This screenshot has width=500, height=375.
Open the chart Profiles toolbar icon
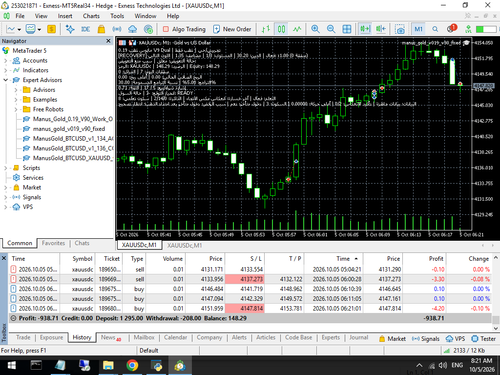point(30,29)
